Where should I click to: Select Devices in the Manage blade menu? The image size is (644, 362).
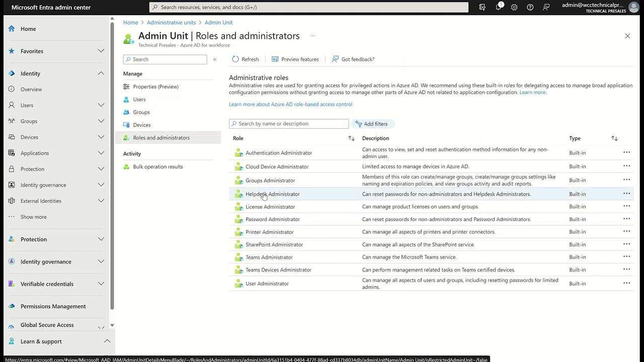pyautogui.click(x=142, y=125)
